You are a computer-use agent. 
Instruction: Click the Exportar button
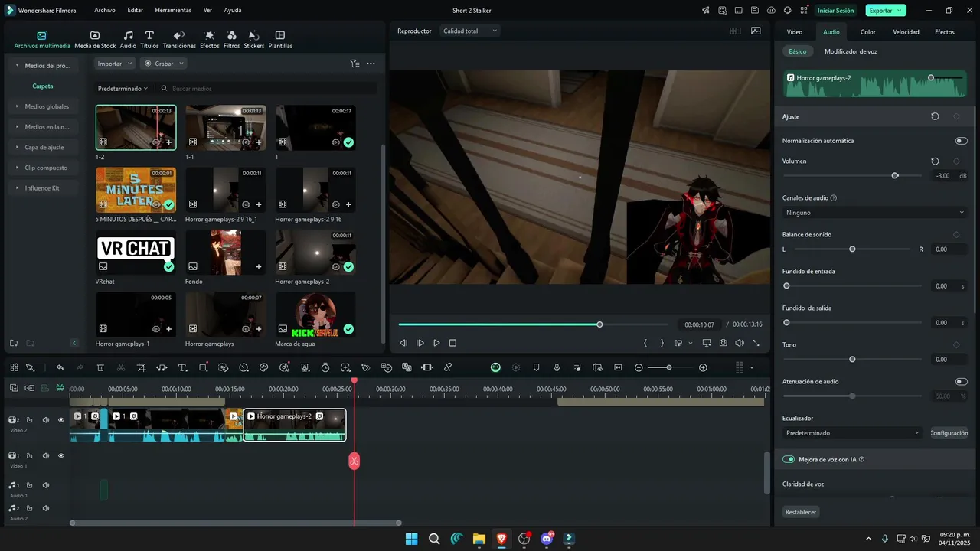[x=886, y=11]
